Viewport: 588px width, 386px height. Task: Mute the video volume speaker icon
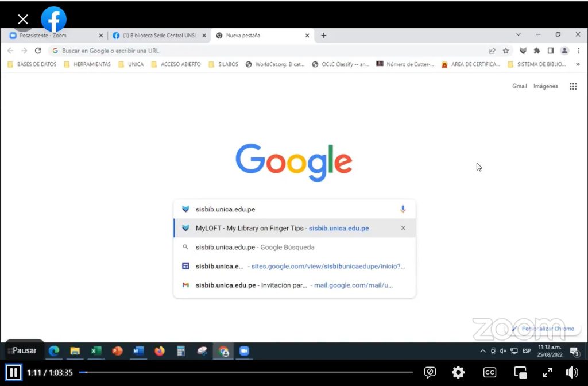point(572,372)
